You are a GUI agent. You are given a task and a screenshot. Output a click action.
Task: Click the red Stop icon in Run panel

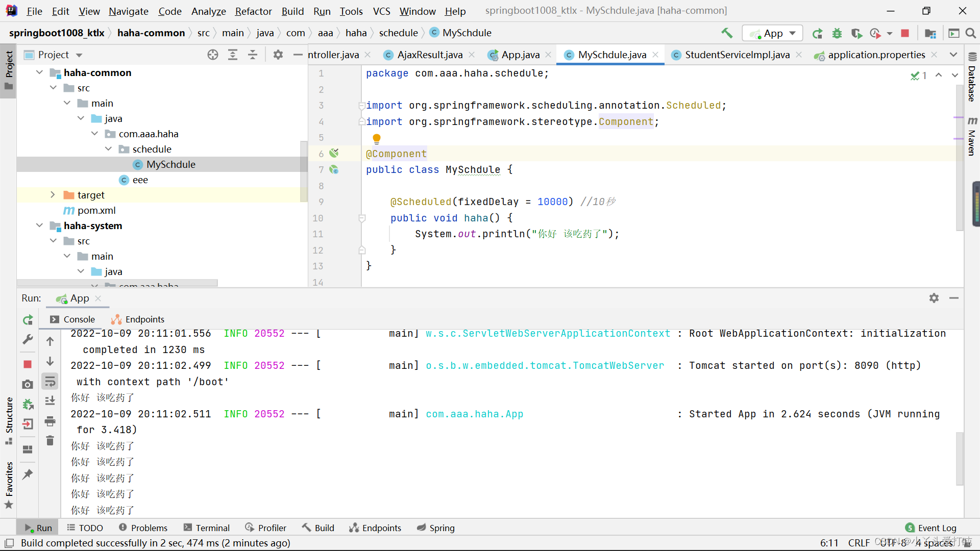(x=28, y=364)
